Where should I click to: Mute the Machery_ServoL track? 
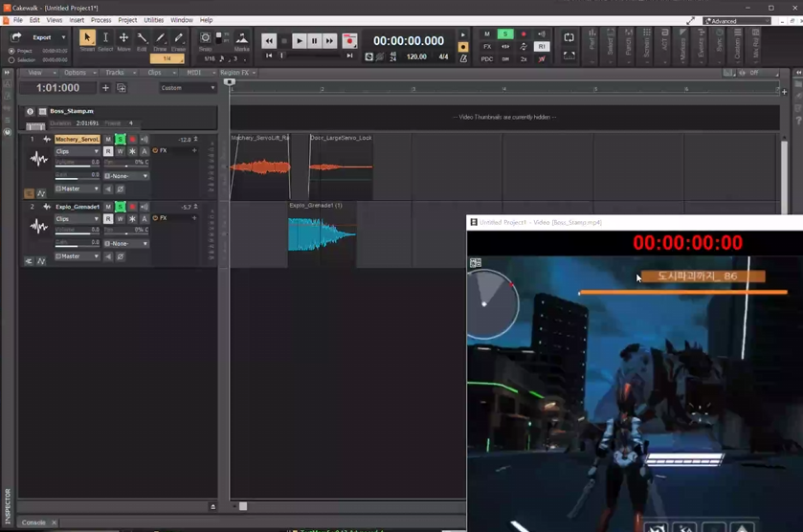108,140
